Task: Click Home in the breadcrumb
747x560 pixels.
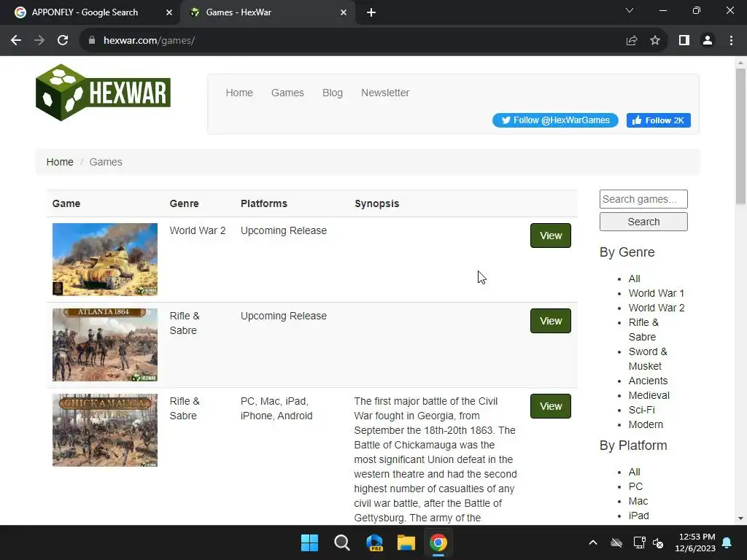Action: (x=60, y=162)
